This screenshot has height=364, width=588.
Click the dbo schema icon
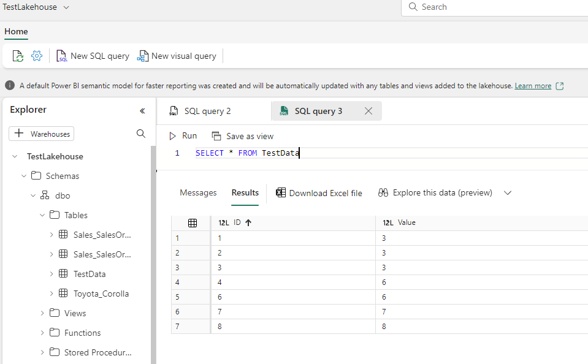(x=45, y=195)
